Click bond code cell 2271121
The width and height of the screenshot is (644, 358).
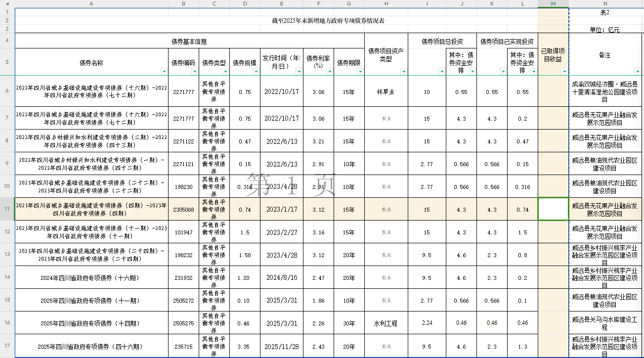[x=183, y=164]
